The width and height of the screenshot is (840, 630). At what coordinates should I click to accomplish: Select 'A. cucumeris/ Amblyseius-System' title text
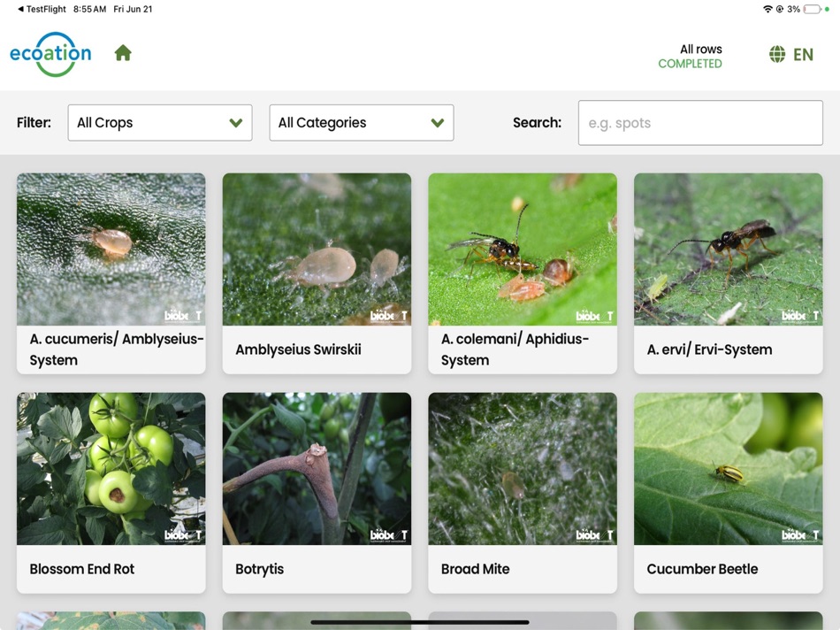pyautogui.click(x=117, y=350)
